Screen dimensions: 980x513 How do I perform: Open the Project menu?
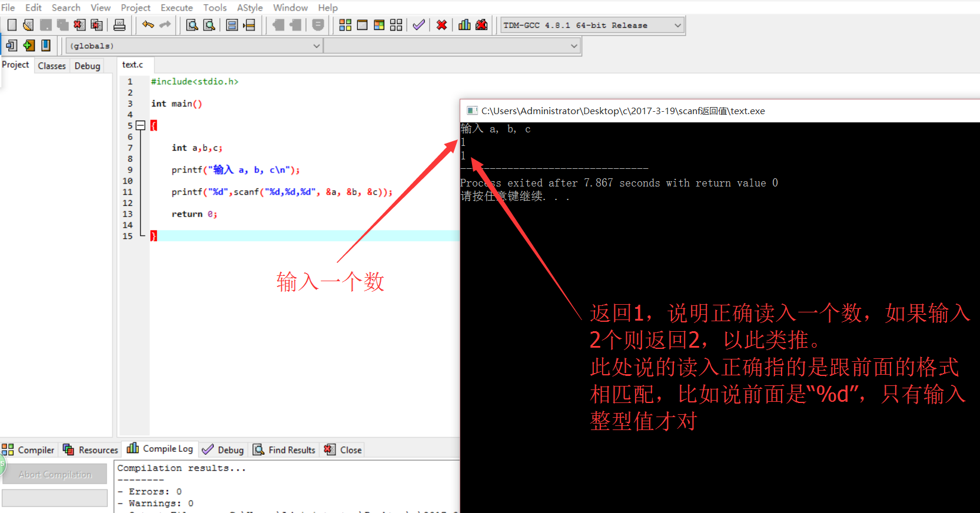click(135, 8)
